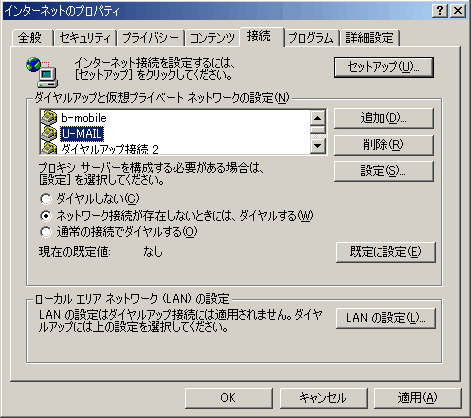Screen dimensions: 471x418
Task: Click the ダイヤルアップ接続 2 connection icon
Action: (x=49, y=148)
